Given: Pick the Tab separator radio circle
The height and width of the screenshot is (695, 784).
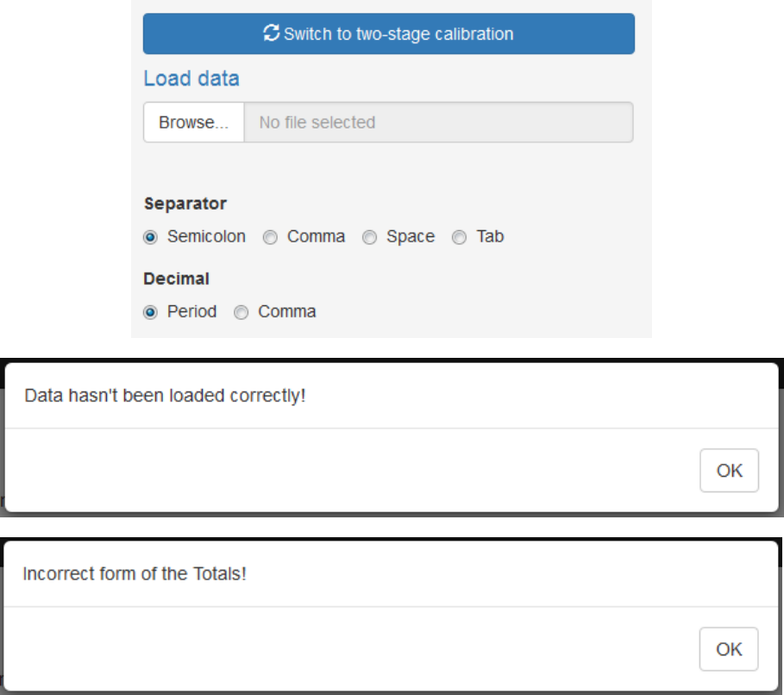Looking at the screenshot, I should (x=460, y=237).
